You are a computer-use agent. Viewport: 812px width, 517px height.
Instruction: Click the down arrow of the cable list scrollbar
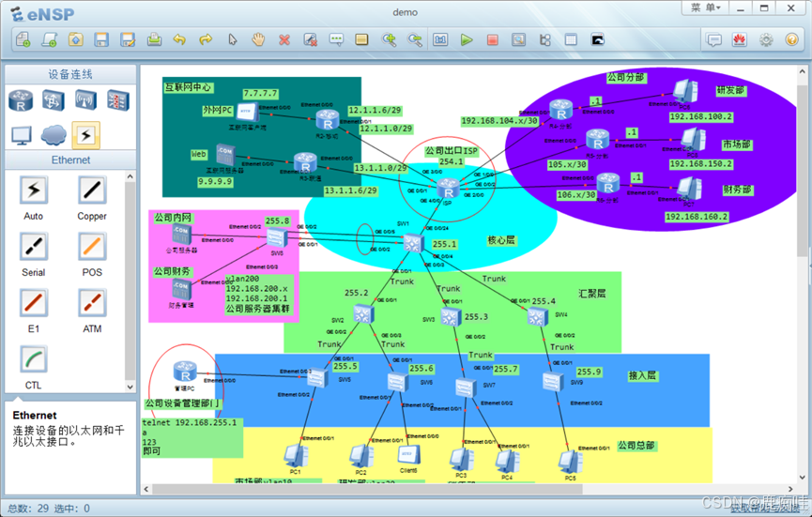click(130, 386)
